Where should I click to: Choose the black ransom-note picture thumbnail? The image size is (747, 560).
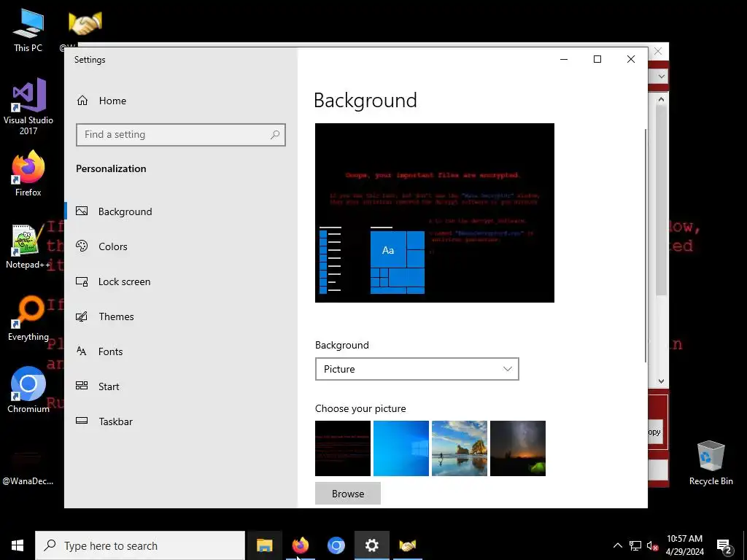(343, 448)
